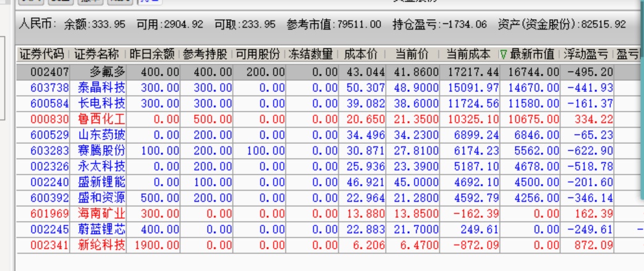
Task: Click stock code 601969
Action: (x=49, y=214)
